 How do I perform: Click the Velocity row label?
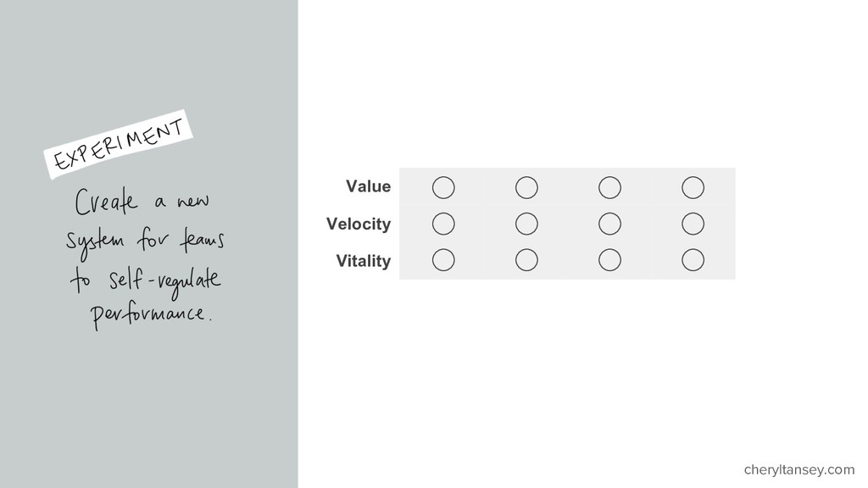tap(359, 224)
